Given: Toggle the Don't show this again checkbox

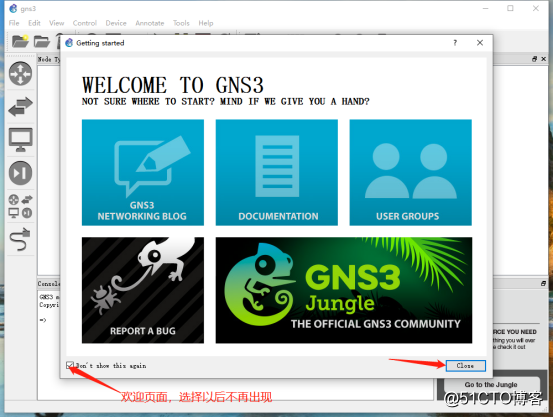Looking at the screenshot, I should click(x=70, y=365).
